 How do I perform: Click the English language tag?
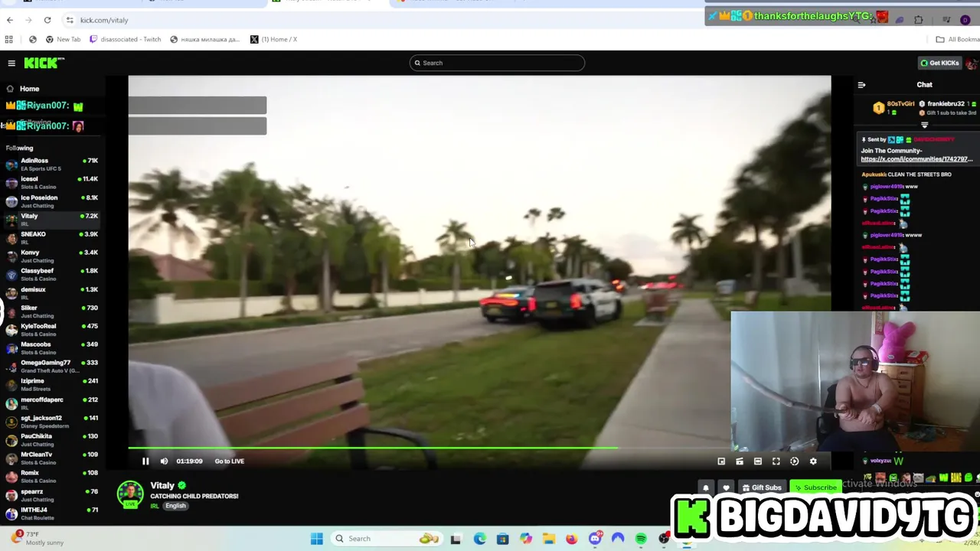[x=175, y=506]
